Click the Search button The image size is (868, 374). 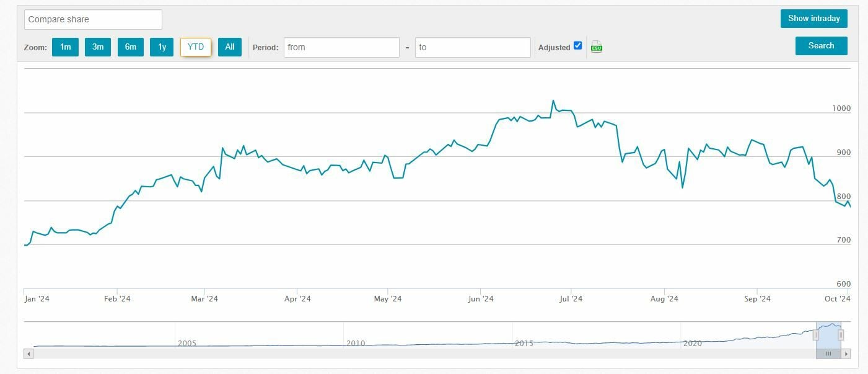[x=821, y=46]
